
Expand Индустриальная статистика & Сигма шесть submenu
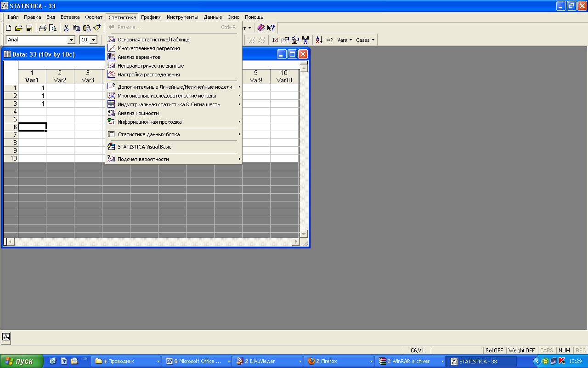click(x=174, y=104)
